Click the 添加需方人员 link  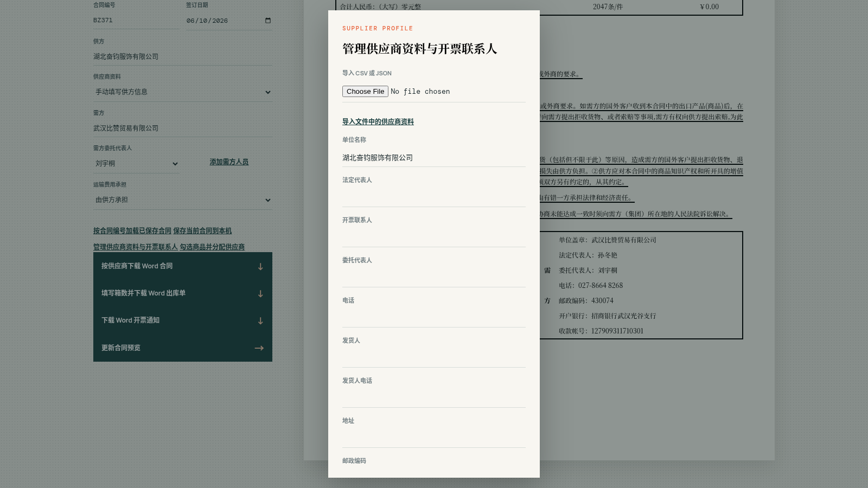coord(229,162)
